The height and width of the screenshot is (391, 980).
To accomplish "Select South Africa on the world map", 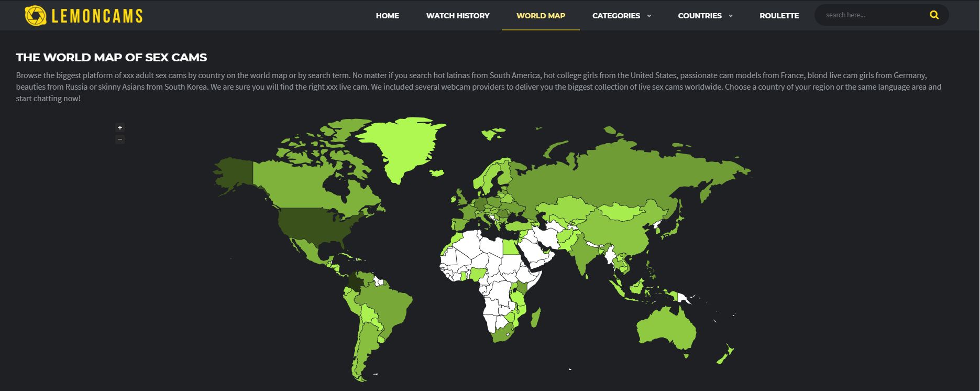I will click(x=504, y=334).
